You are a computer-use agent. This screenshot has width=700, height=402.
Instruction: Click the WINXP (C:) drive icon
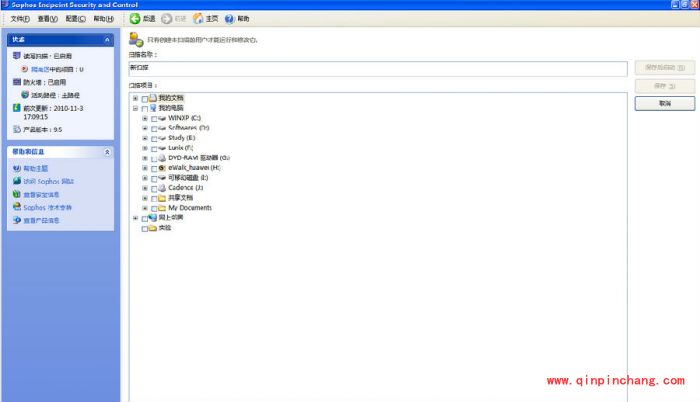(x=162, y=118)
